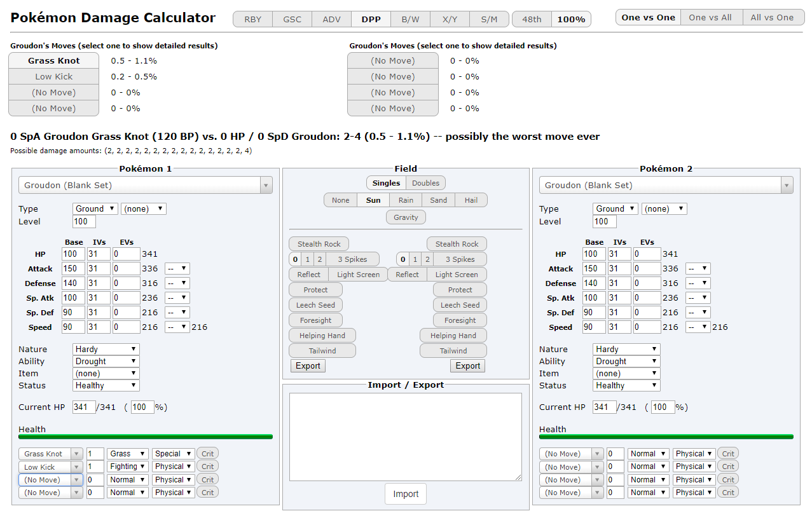812x518 pixels.
Task: Open Pokémon 1 primary type dropdown
Action: pyautogui.click(x=95, y=208)
